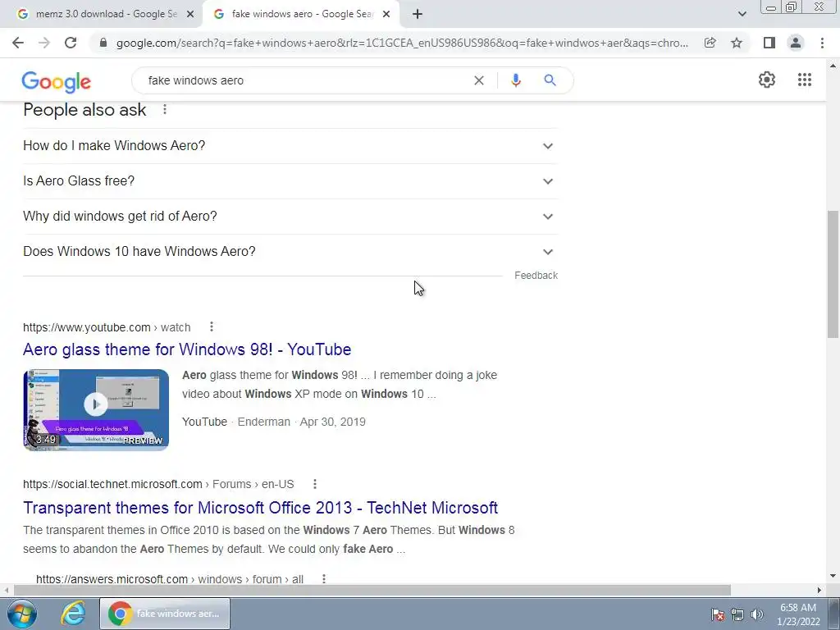Click the vertical scrollbar thumb

[833, 274]
